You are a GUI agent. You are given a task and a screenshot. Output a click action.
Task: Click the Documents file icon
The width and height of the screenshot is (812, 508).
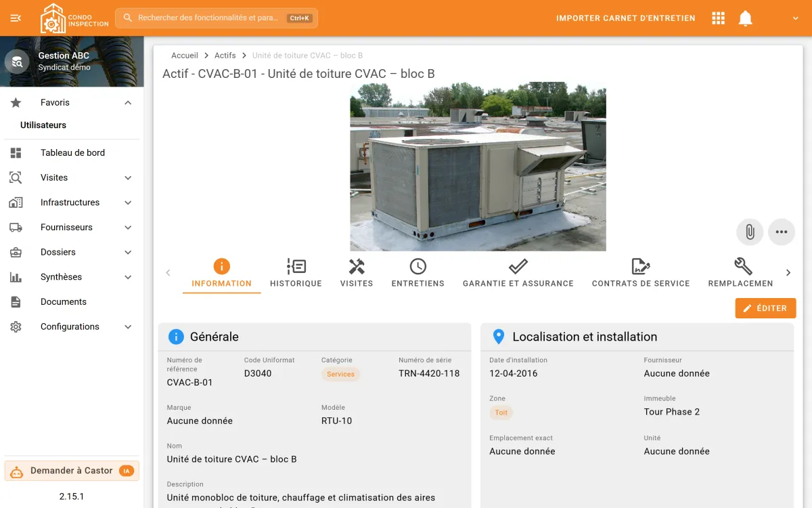click(x=16, y=302)
